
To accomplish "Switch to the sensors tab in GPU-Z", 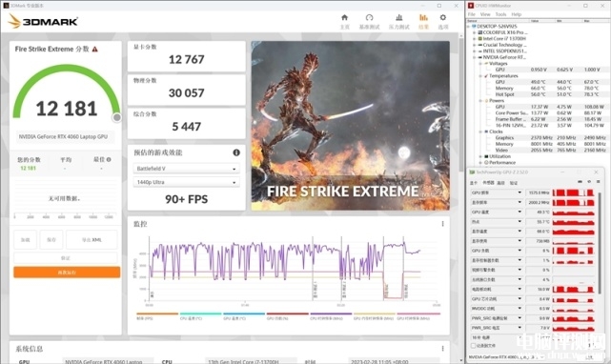I will point(488,182).
